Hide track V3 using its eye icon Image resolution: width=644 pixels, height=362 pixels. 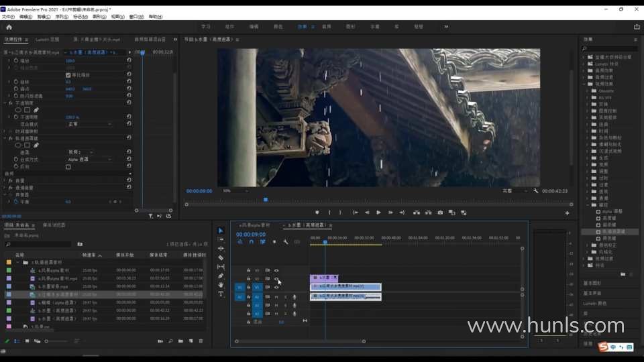click(x=276, y=270)
